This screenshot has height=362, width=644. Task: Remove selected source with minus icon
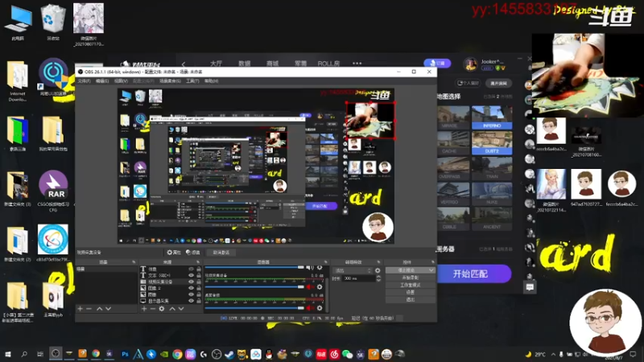click(153, 309)
